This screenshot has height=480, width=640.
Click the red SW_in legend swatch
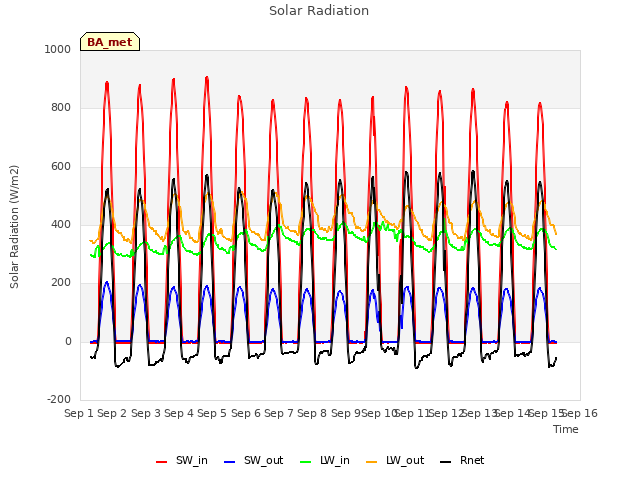[162, 462]
